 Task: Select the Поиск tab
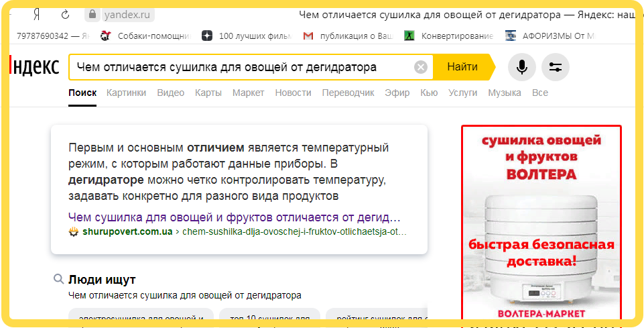point(82,93)
